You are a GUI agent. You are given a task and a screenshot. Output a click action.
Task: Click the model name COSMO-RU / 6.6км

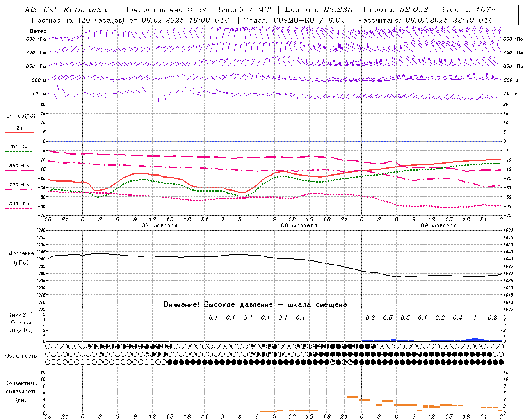click(311, 20)
